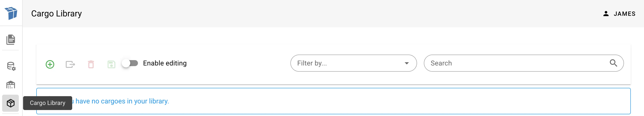Click the export cargo icon
The width and height of the screenshot is (644, 116).
click(70, 64)
